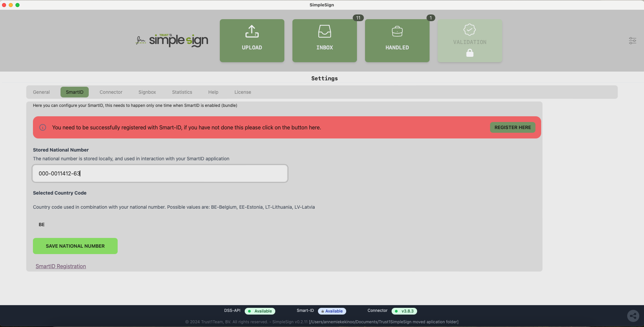Click the SimpleSign logo
Screen dimensions: 644x327
point(172,40)
